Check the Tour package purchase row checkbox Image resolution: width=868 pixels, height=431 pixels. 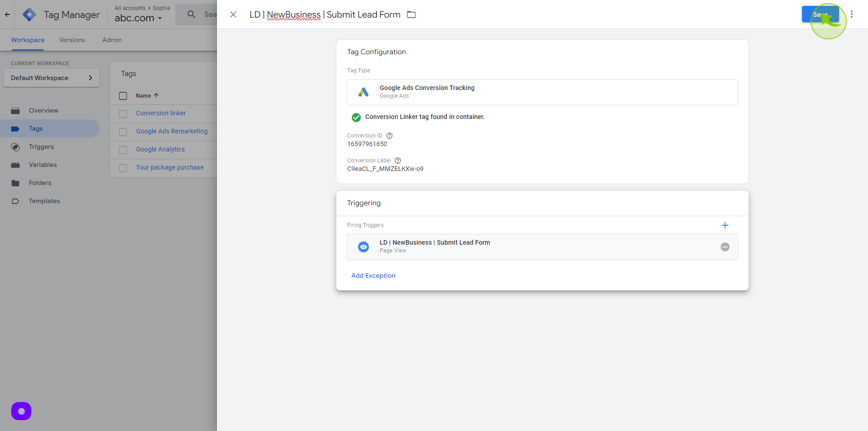123,168
